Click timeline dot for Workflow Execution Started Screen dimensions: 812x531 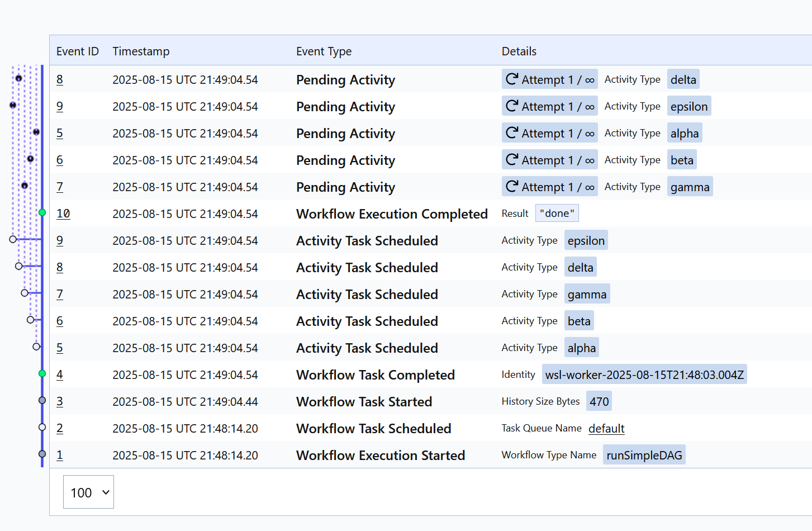42,454
